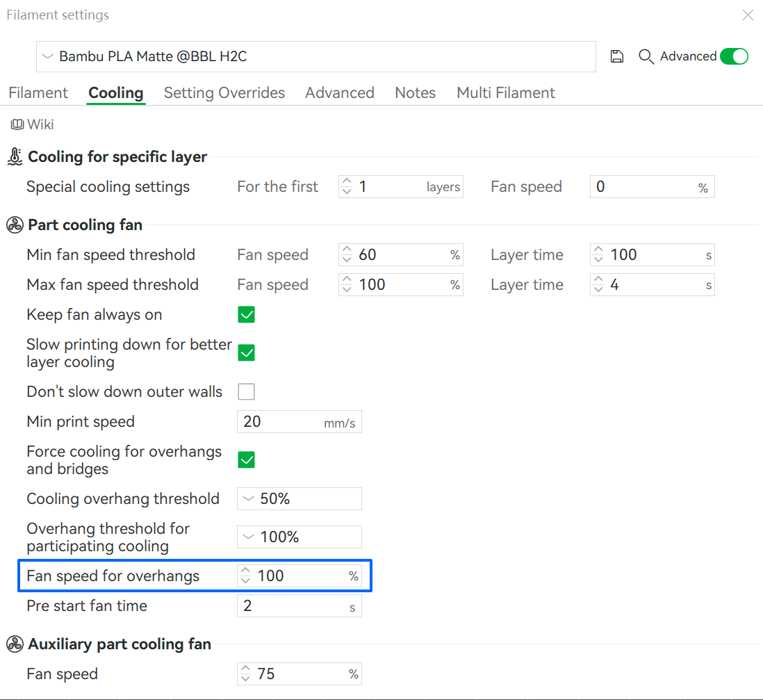Click the Min print speed 20 mm/s field
The image size is (763, 700).
(x=300, y=421)
